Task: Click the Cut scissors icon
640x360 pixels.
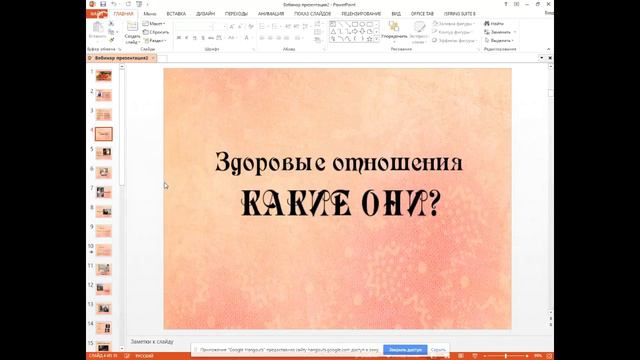Action: pyautogui.click(x=111, y=24)
